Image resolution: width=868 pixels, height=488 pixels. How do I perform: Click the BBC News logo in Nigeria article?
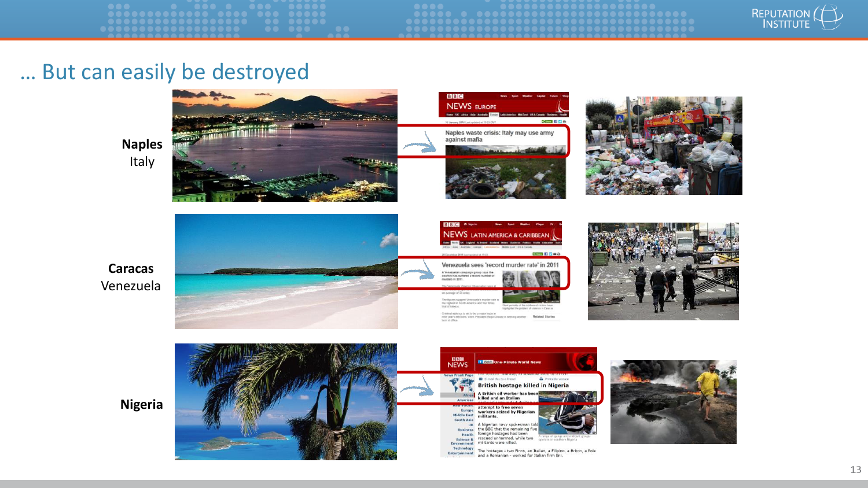coord(457,363)
